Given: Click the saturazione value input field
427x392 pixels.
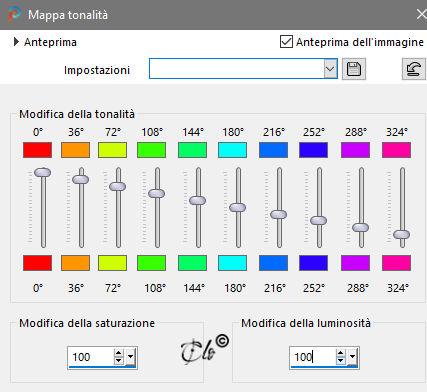Looking at the screenshot, I should click(91, 357).
